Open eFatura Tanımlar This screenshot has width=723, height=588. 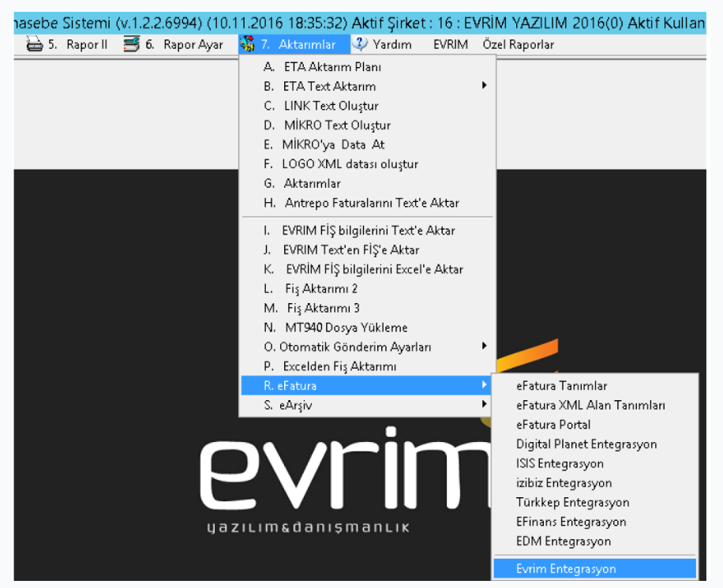(x=595, y=385)
